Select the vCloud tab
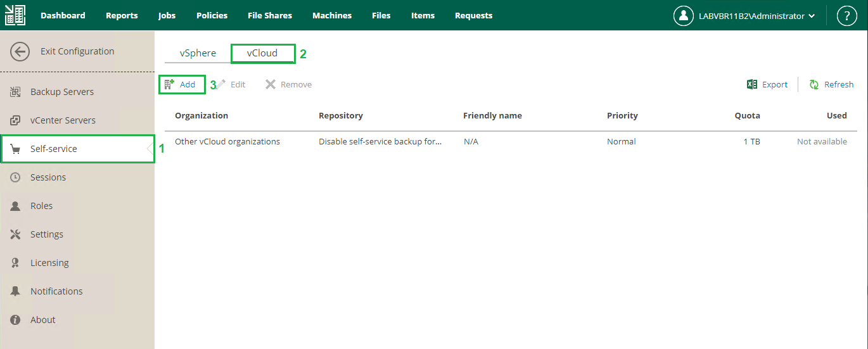This screenshot has height=349, width=868. [x=262, y=53]
